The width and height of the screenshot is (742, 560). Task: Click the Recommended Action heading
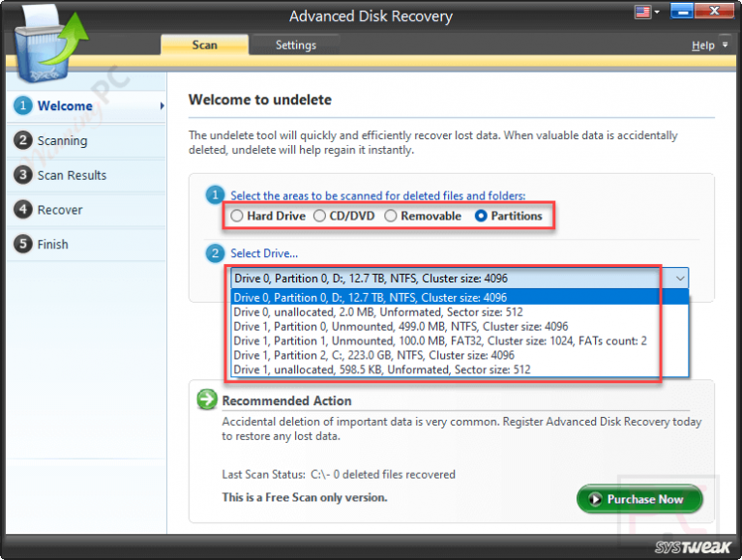tap(286, 400)
